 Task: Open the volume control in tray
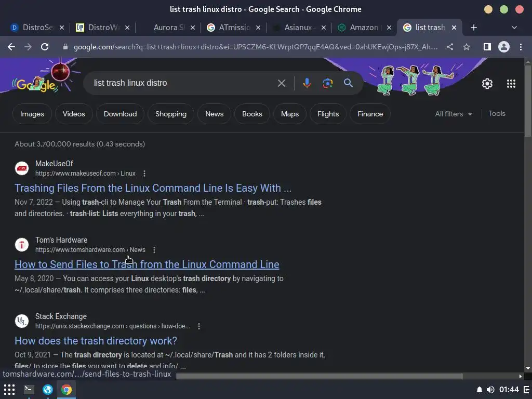tap(490, 390)
